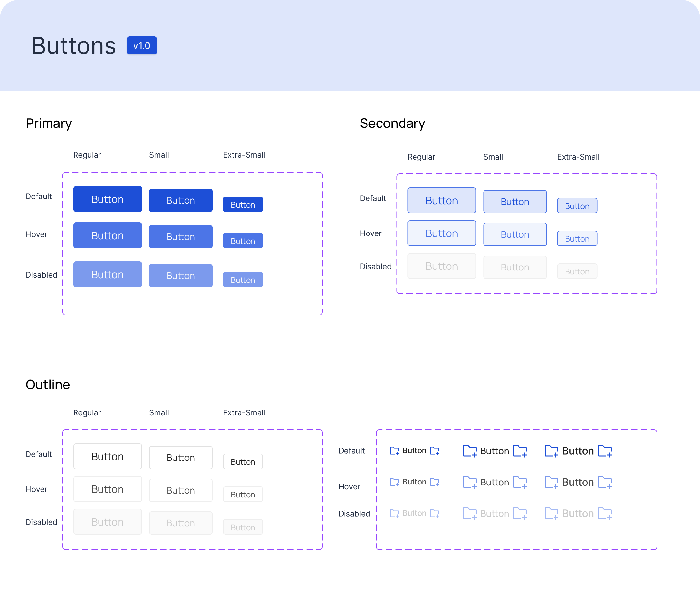Click the Outline Regular default button

[107, 456]
